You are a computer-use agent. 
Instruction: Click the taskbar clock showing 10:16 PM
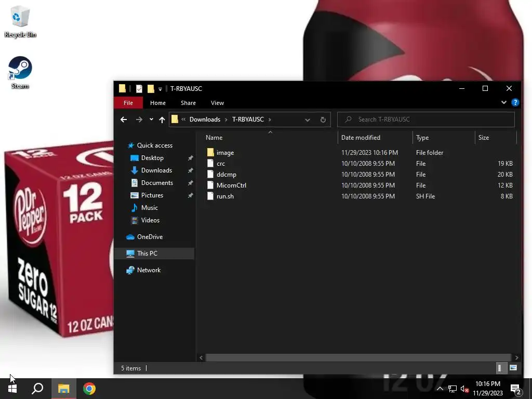488,389
